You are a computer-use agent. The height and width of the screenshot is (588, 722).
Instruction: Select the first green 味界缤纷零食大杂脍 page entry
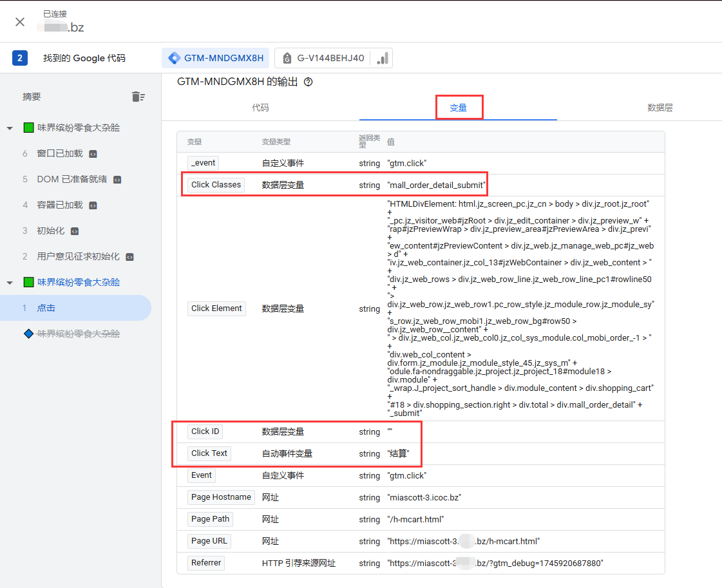79,128
